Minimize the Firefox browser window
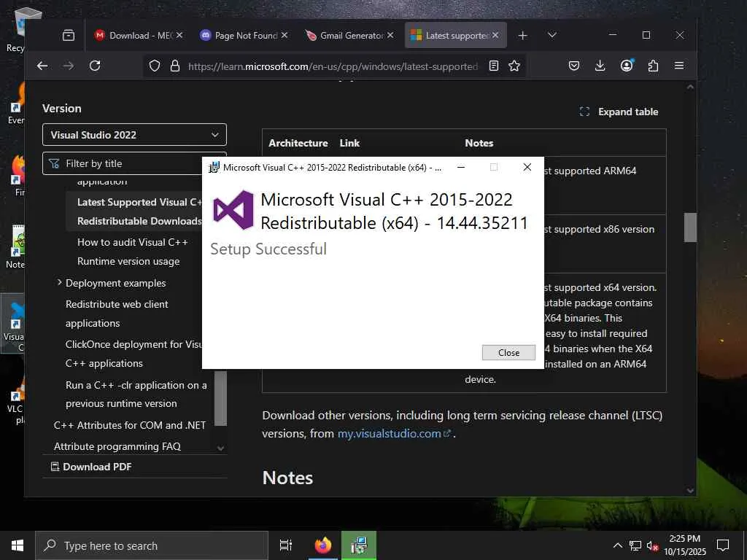 click(x=613, y=35)
